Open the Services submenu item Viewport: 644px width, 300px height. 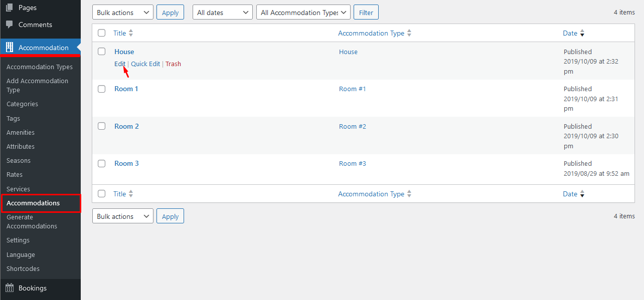(19, 189)
